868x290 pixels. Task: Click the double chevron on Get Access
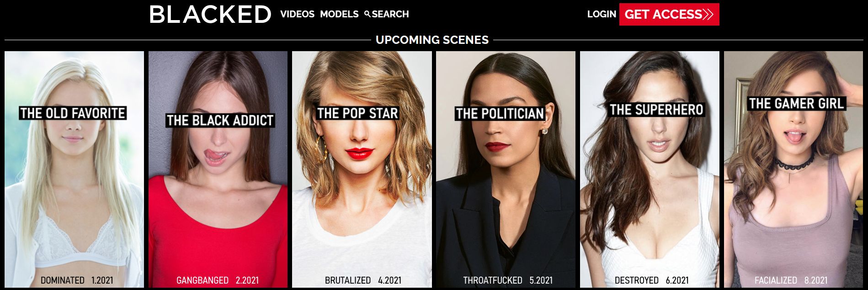708,14
